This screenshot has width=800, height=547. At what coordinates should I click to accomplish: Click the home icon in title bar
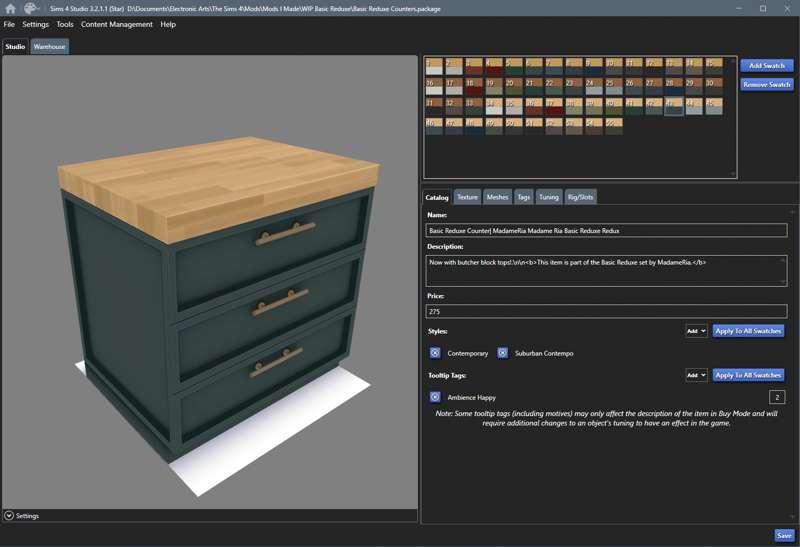10,8
